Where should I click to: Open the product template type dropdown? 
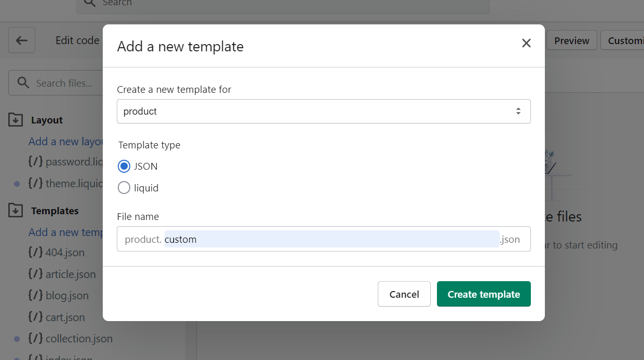(x=324, y=111)
